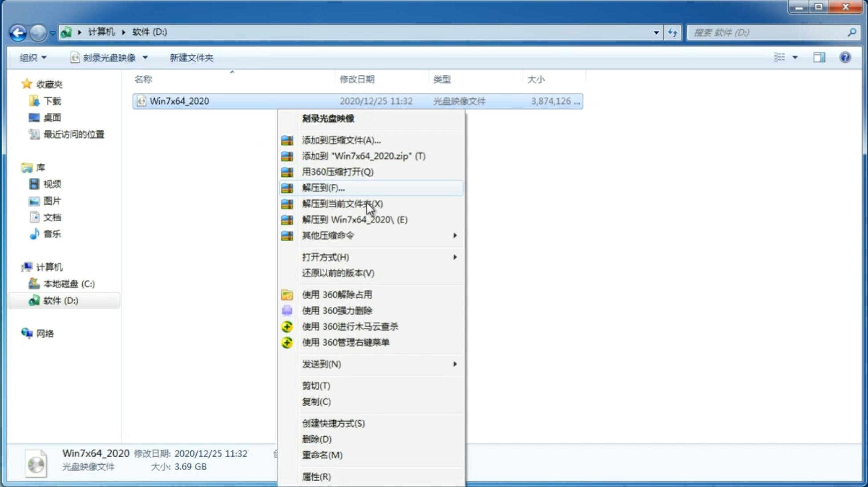Select 解压到 Win7x64_2020 menu item

(x=355, y=219)
